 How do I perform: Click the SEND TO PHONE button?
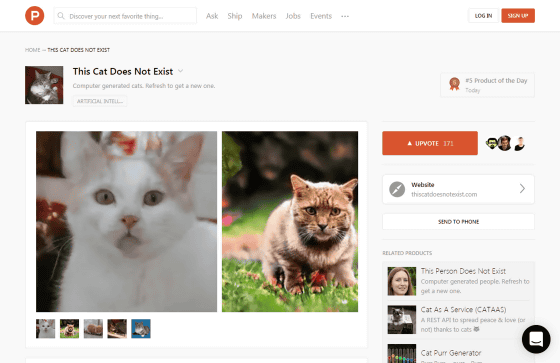(x=459, y=222)
